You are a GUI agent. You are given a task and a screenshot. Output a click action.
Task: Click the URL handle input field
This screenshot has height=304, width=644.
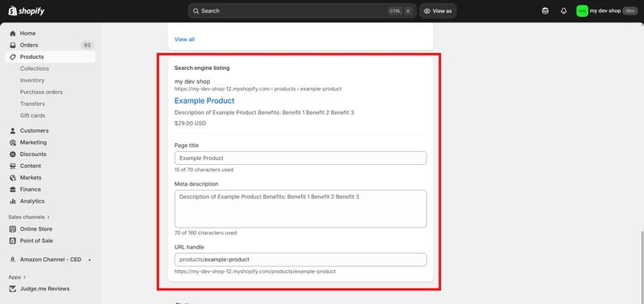300,260
